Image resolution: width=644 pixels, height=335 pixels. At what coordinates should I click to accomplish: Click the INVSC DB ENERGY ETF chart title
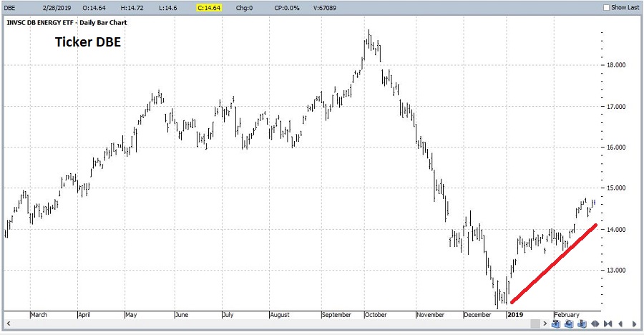(x=67, y=23)
